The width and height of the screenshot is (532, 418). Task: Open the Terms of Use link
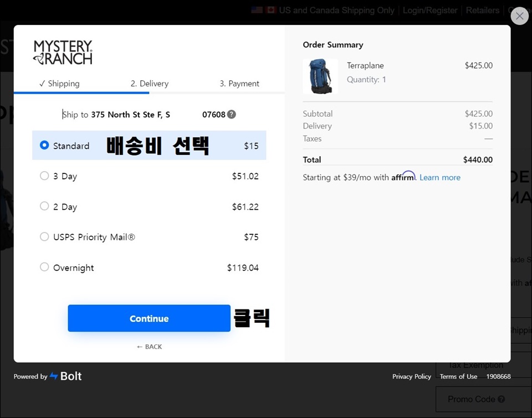(458, 376)
